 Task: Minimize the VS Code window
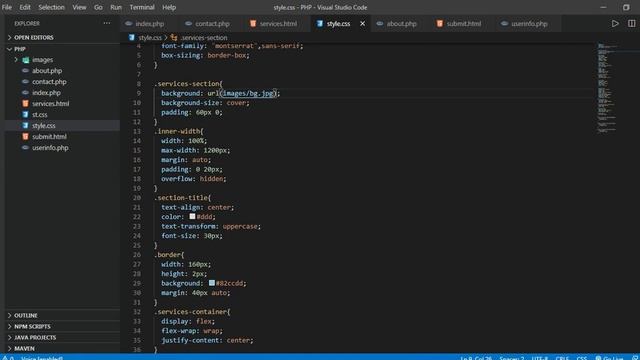click(x=603, y=7)
